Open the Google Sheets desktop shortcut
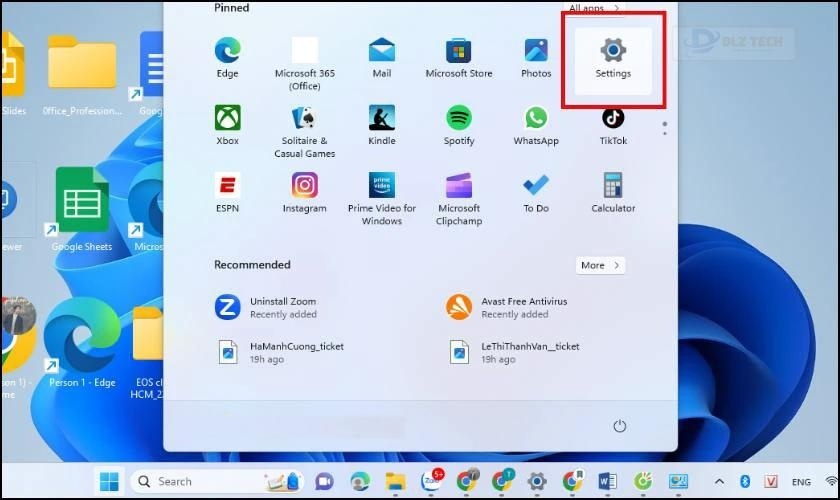This screenshot has height=500, width=840. coord(81,210)
